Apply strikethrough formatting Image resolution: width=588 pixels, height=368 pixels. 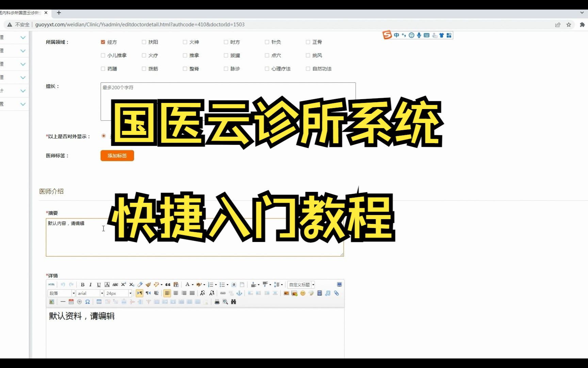(x=115, y=285)
